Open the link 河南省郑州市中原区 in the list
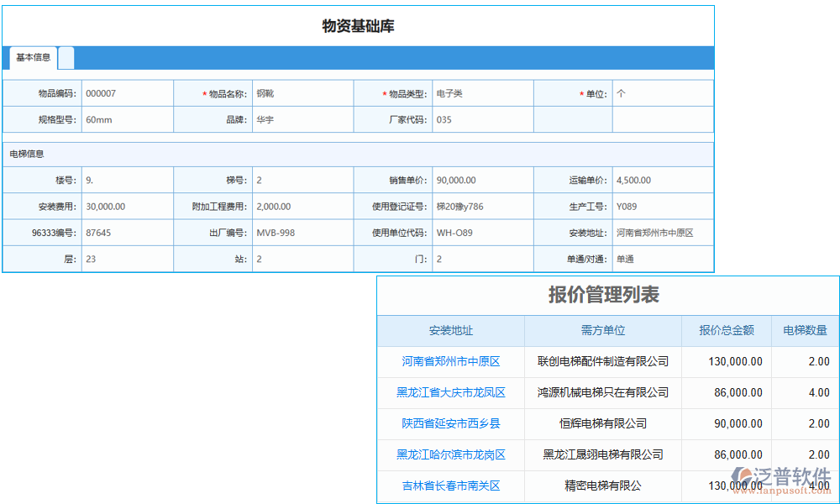The image size is (840, 504). click(451, 361)
